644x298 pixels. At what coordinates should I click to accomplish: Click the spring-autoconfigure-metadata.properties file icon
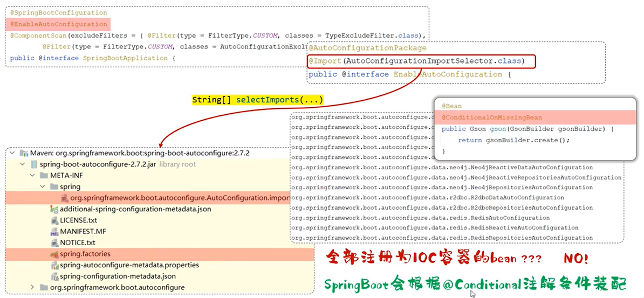[54, 265]
